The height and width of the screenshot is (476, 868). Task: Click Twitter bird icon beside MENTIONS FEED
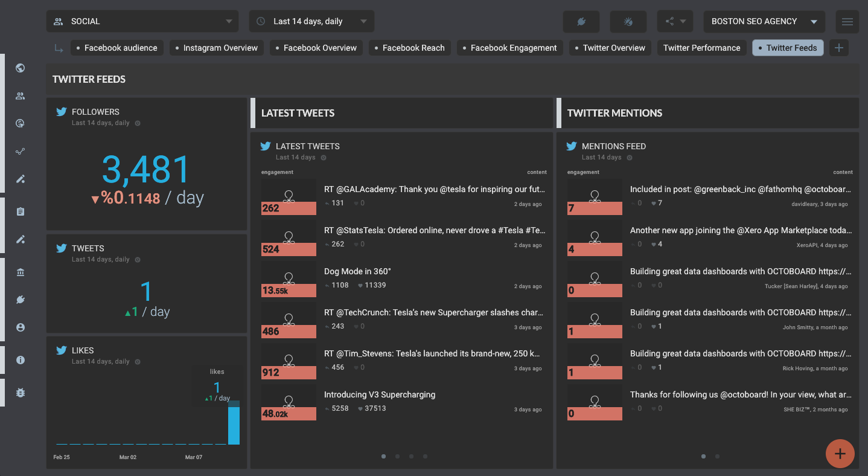571,146
